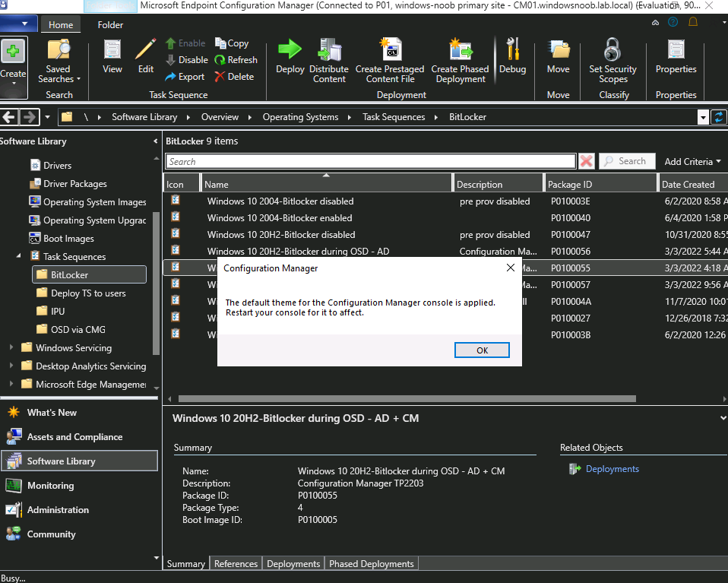The width and height of the screenshot is (728, 583).
Task: Switch to the Folder ribbon tab
Action: 110,25
